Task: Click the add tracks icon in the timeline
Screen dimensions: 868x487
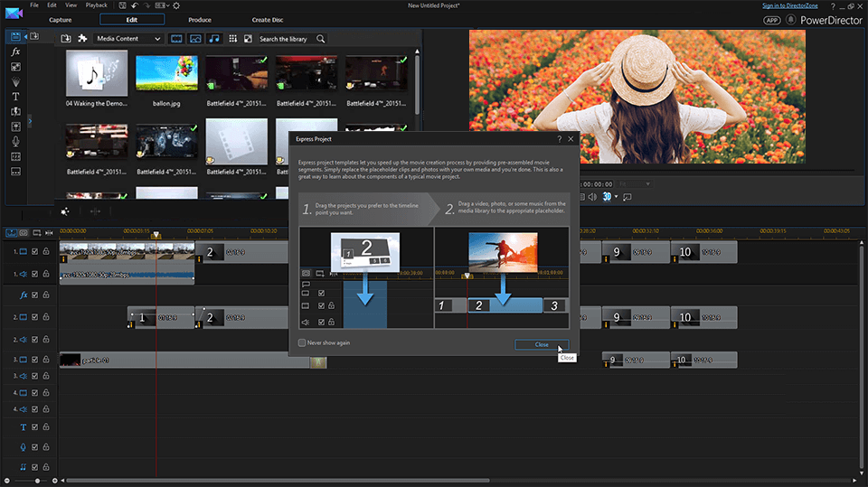Action: [36, 233]
